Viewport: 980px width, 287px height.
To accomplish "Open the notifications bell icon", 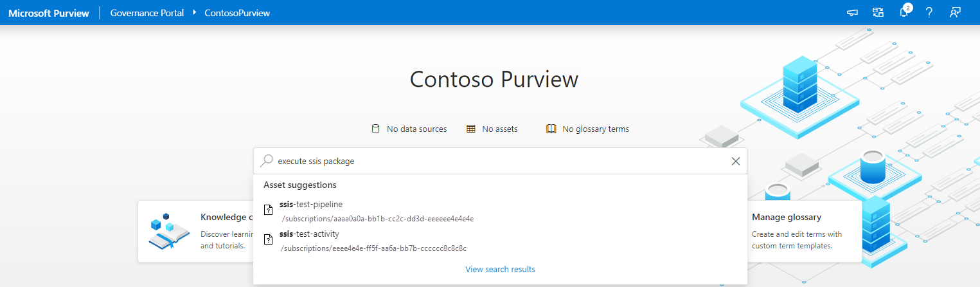I will point(905,12).
